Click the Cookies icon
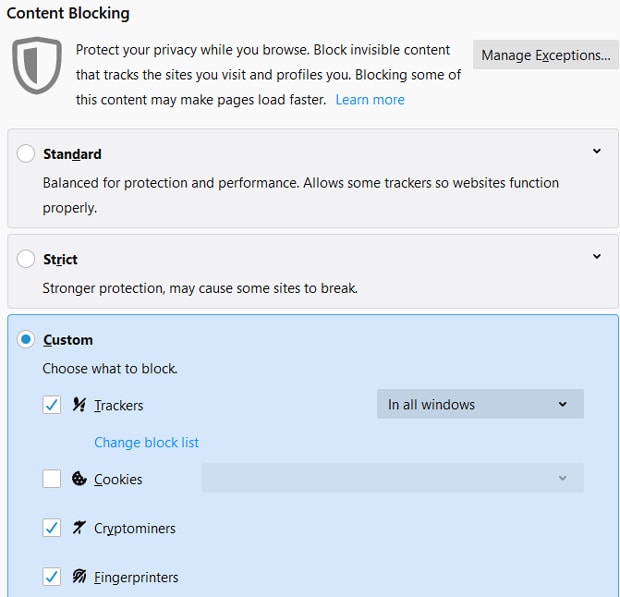 [x=79, y=478]
